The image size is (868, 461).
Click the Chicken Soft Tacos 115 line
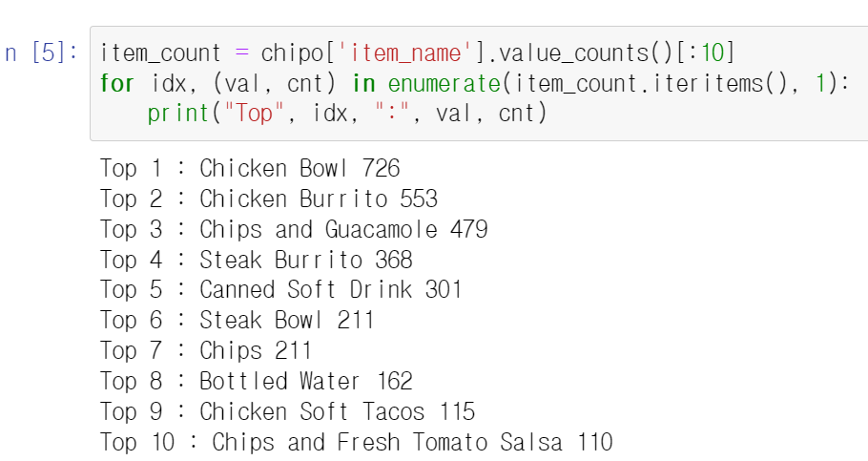[288, 411]
